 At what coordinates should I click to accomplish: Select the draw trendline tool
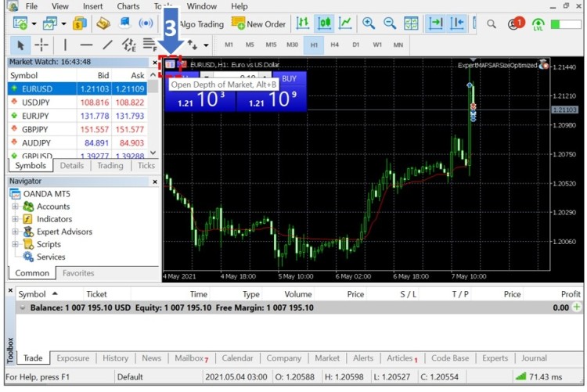(108, 45)
